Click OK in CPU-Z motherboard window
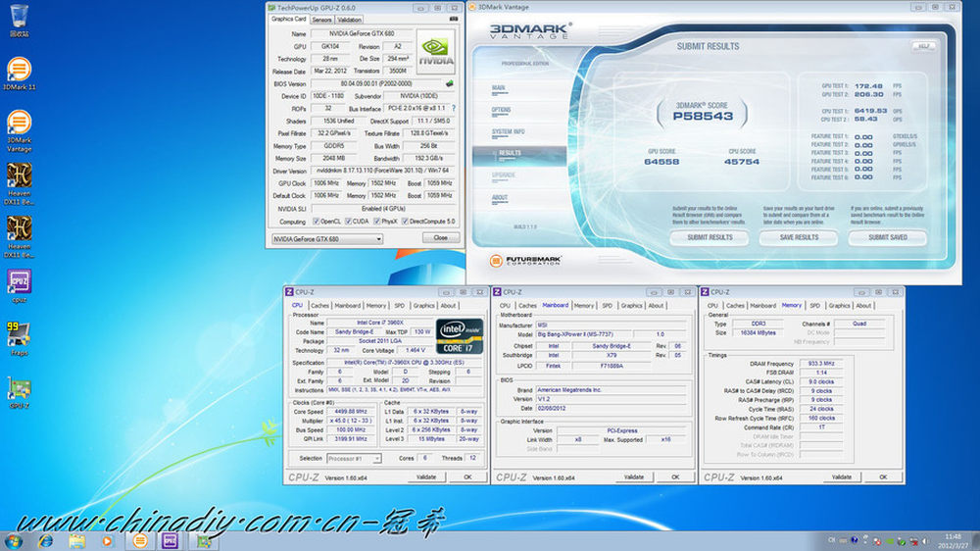The width and height of the screenshot is (980, 551). pos(675,477)
